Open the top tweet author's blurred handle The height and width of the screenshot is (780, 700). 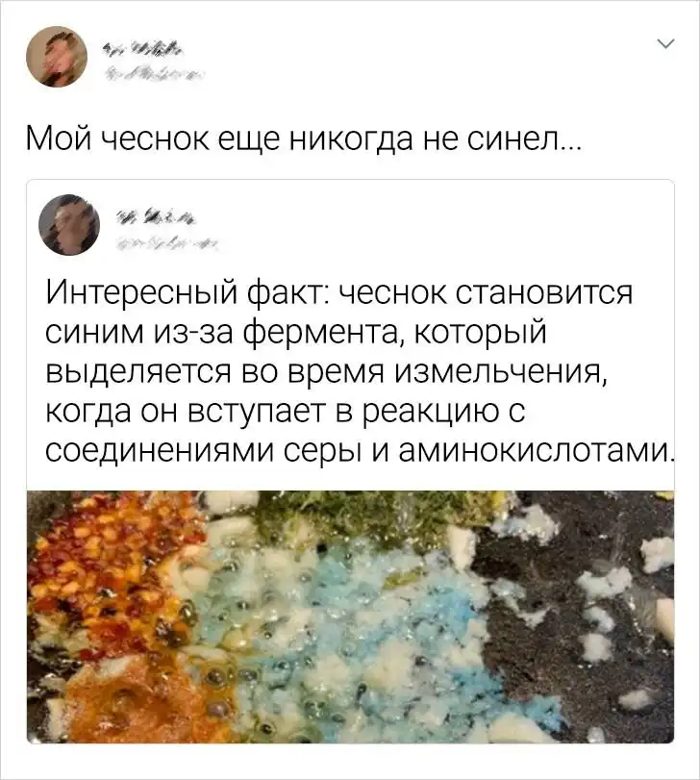[154, 75]
